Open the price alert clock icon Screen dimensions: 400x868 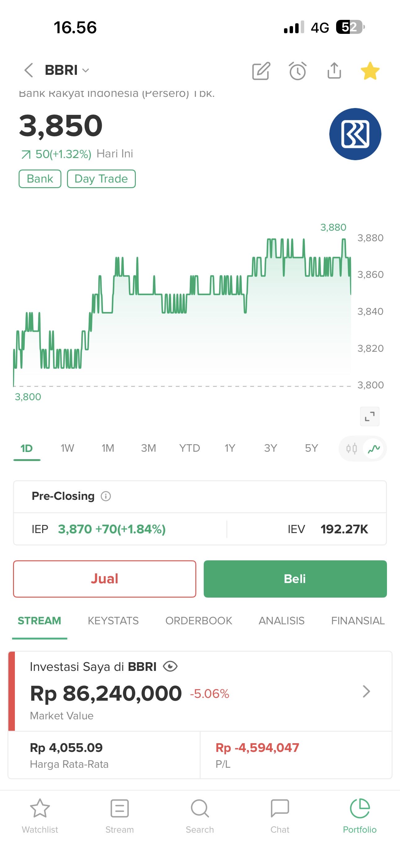pyautogui.click(x=298, y=71)
